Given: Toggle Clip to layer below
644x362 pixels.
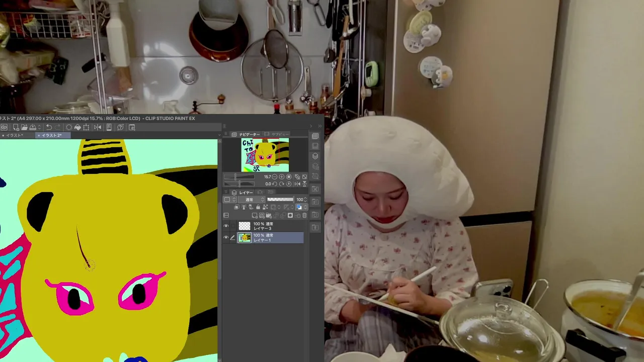Looking at the screenshot, I should [236, 207].
